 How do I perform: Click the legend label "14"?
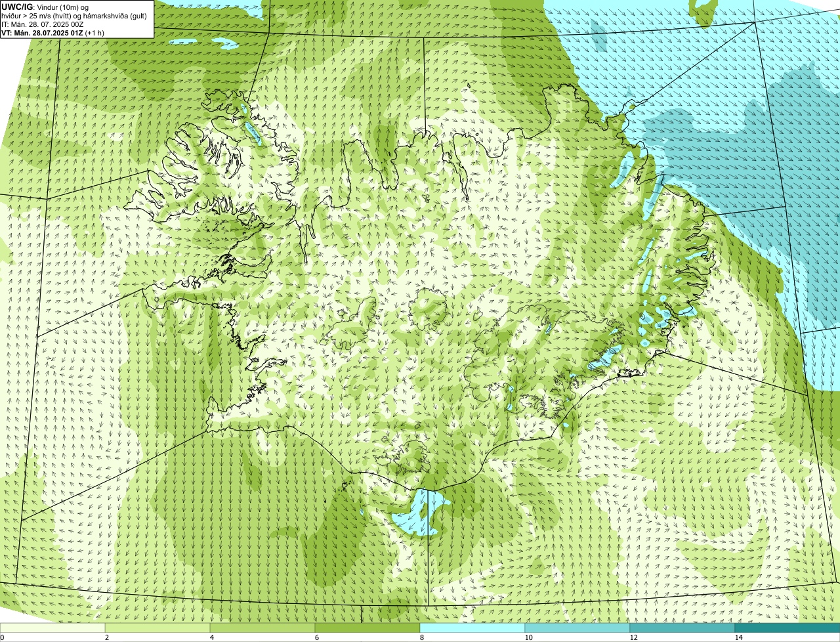pyautogui.click(x=738, y=637)
